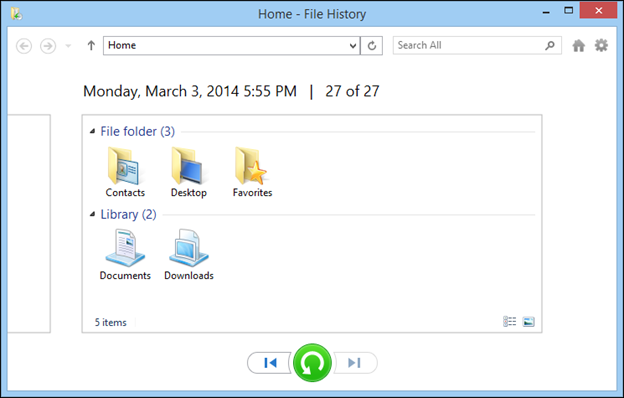Go to previous version
Viewport: 624px width, 398px height.
[x=269, y=363]
